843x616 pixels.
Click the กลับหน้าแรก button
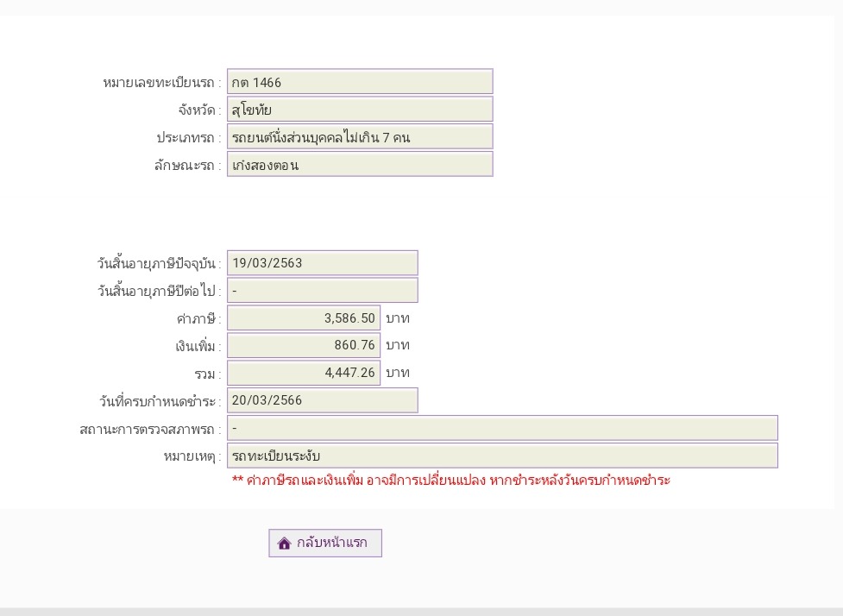325,543
